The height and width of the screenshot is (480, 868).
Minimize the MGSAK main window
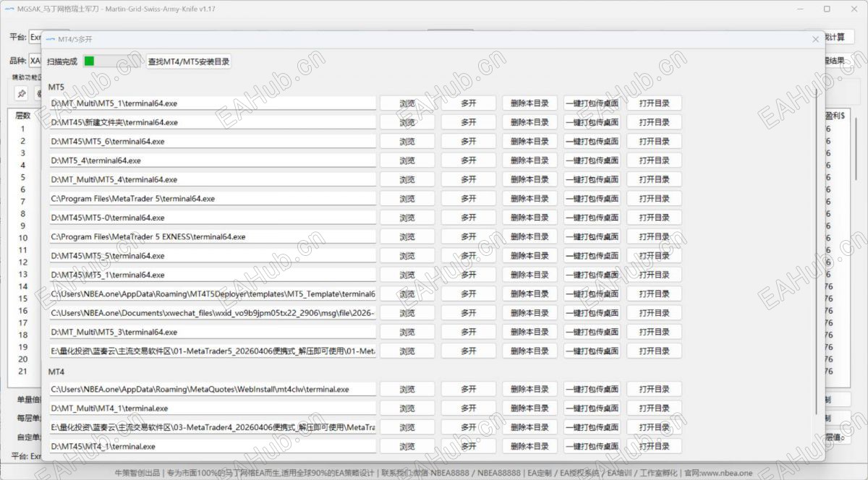801,9
